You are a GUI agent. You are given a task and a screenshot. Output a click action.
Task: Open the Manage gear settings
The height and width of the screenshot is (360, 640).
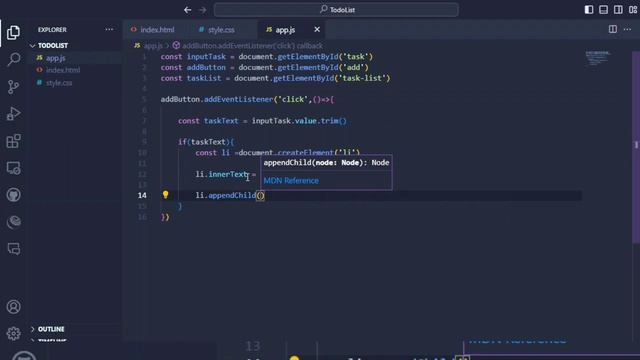coord(13,333)
